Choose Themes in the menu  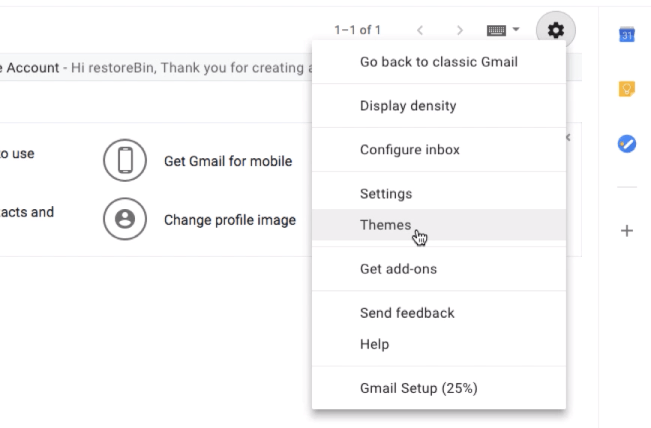439,225
